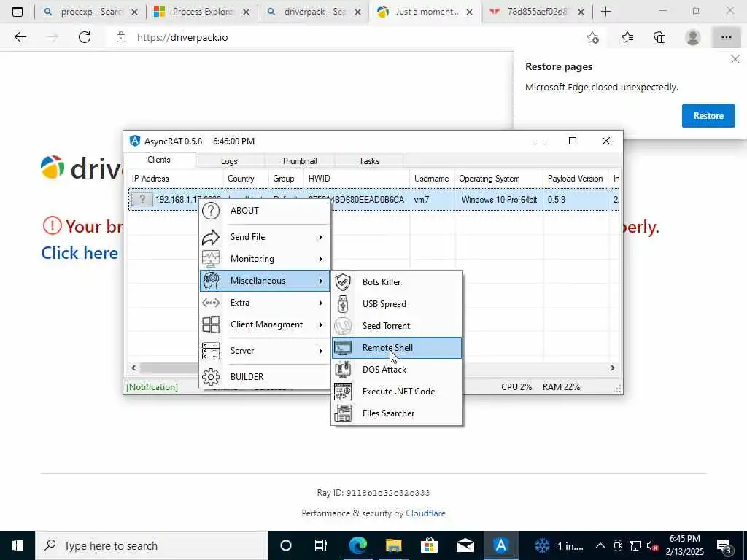Screen dimensions: 747x560
Task: Add this page to favorites star
Action: coord(592,37)
